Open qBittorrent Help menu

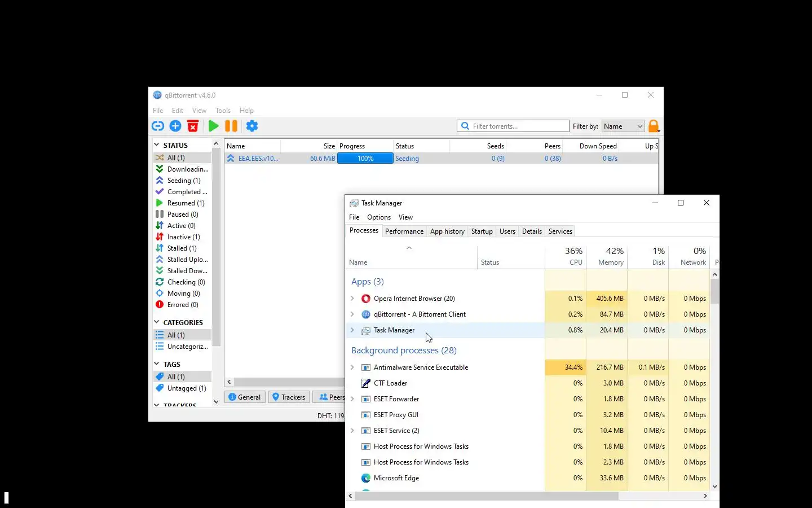[246, 111]
